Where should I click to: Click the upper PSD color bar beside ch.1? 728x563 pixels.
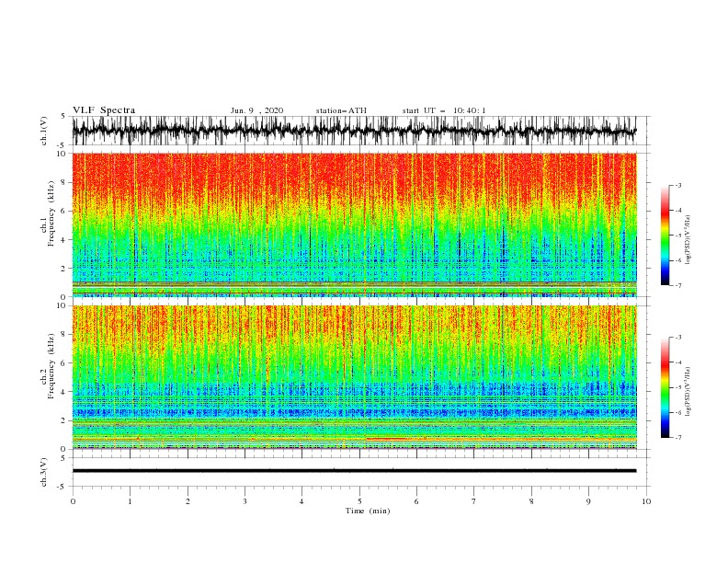click(665, 236)
